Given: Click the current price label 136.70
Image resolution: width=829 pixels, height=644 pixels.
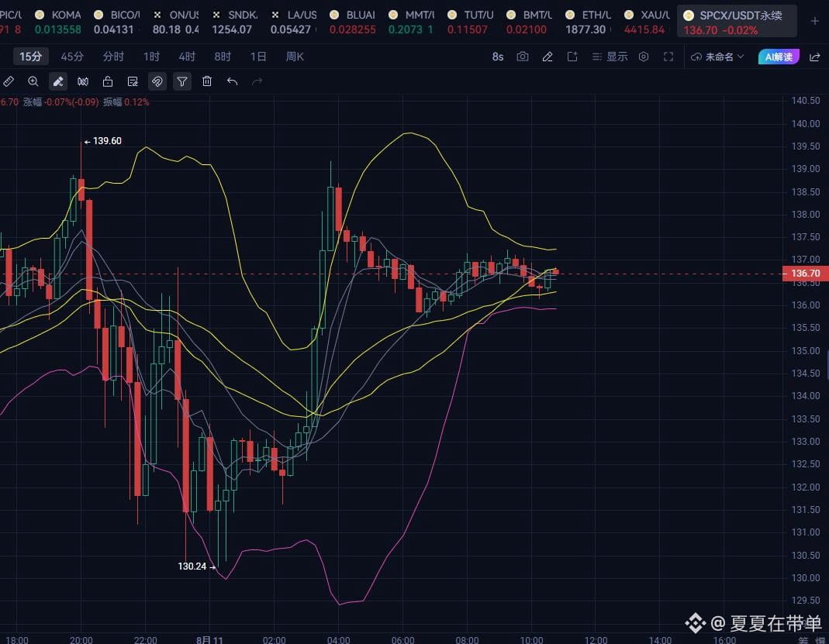Looking at the screenshot, I should pyautogui.click(x=805, y=273).
